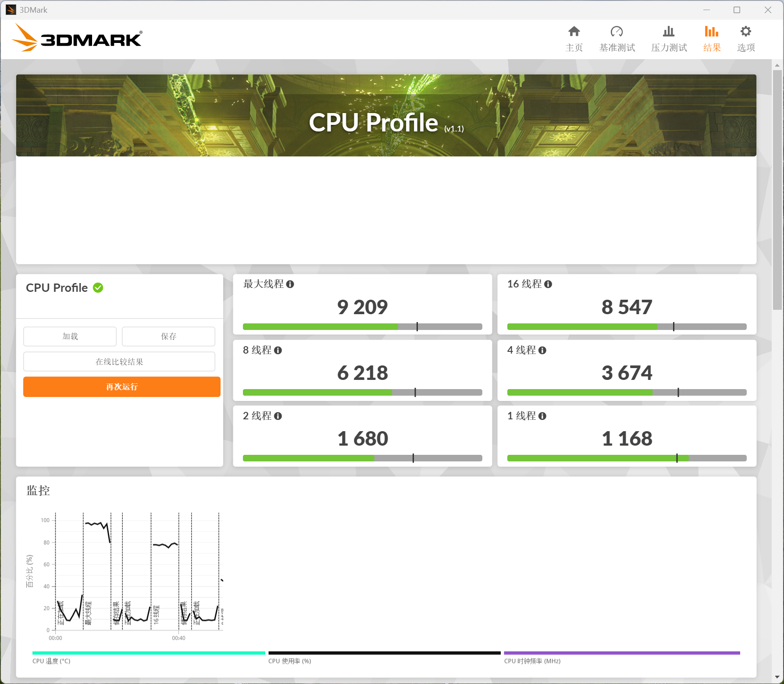Click the 1 680 score value
The width and height of the screenshot is (784, 684).
(x=363, y=439)
